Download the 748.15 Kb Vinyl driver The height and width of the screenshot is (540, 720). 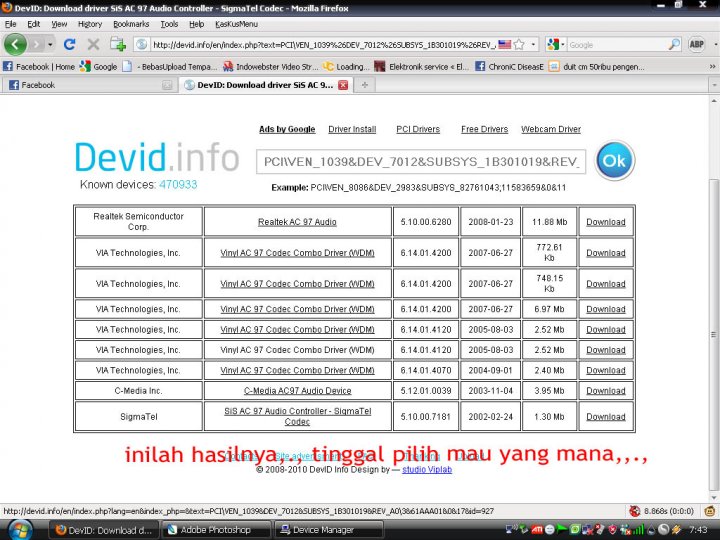[x=606, y=284]
